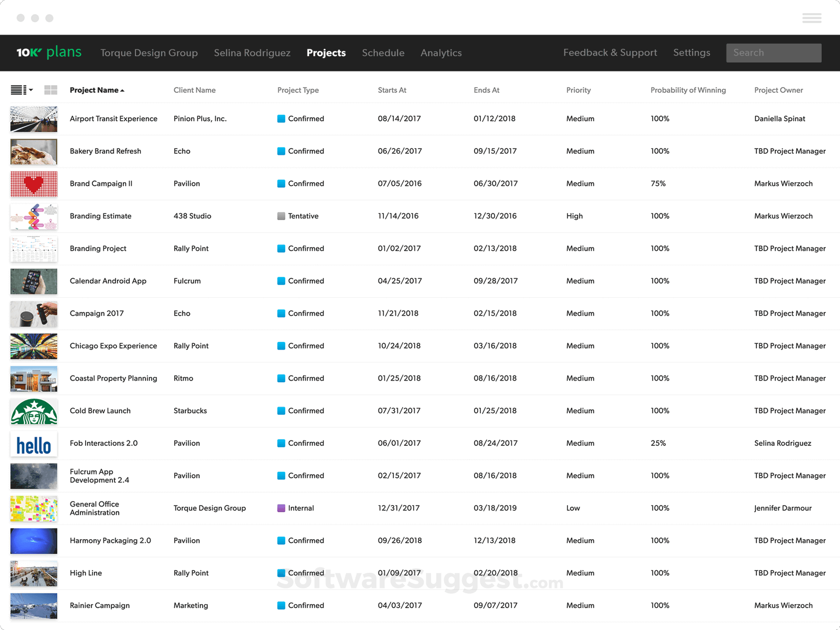Click purple Internal swatch for General Office

click(x=281, y=508)
